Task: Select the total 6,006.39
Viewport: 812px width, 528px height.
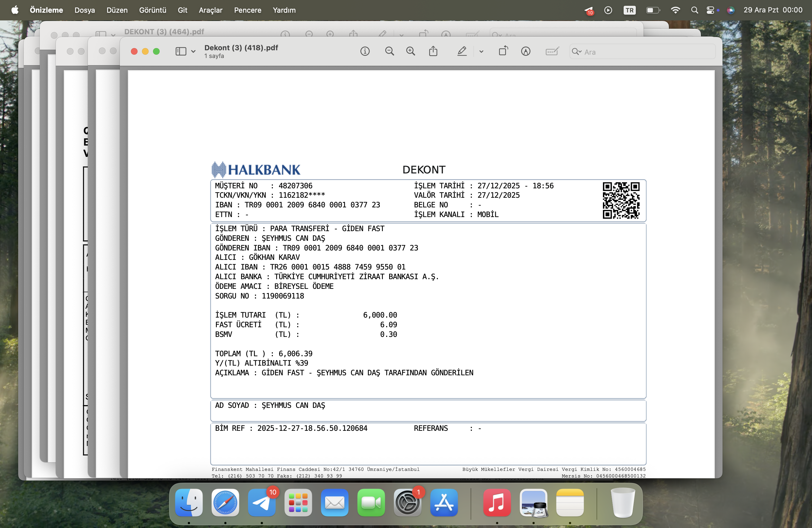Action: (x=296, y=354)
